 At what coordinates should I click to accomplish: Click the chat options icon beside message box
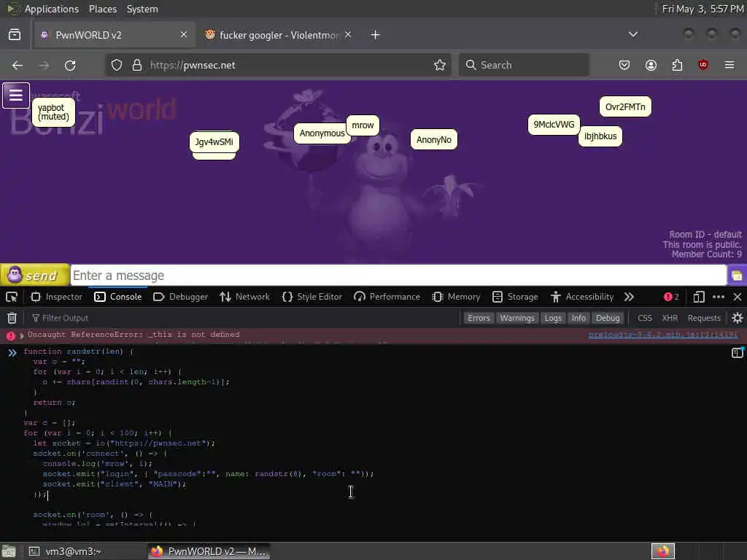[737, 276]
